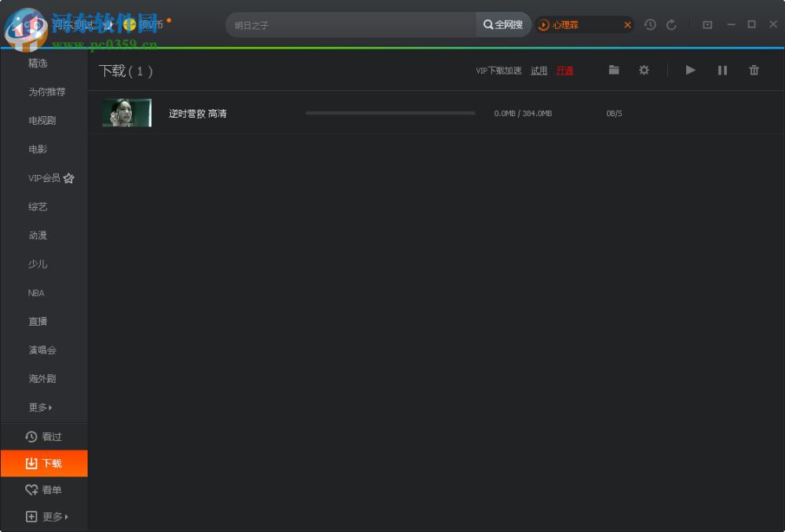785x532 pixels.
Task: Open download settings gear icon
Action: pyautogui.click(x=644, y=70)
